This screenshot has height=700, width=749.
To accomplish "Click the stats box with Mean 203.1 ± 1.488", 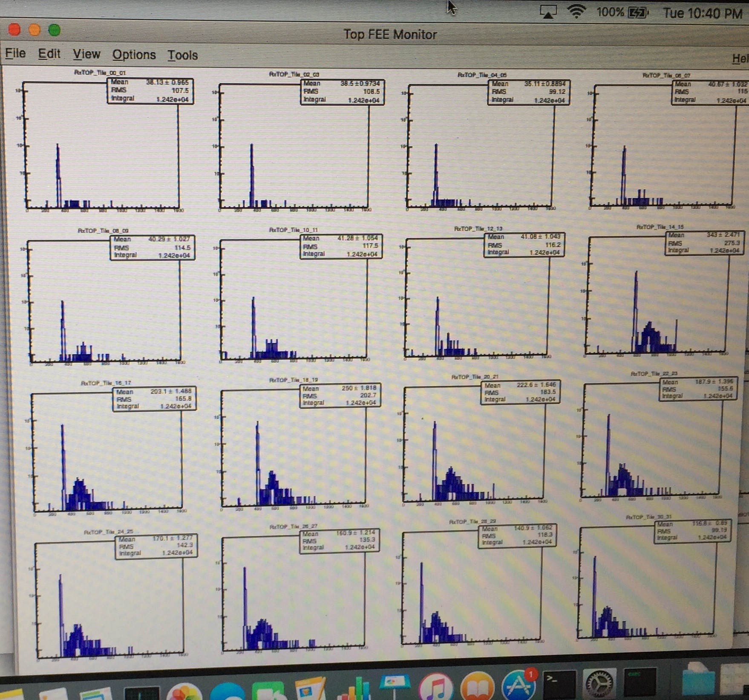I will pos(155,399).
